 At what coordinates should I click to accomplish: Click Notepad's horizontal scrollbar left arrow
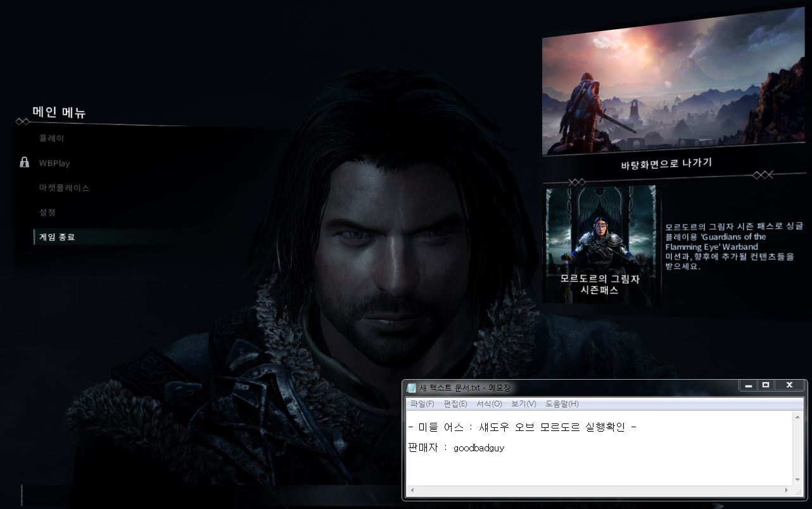tap(412, 490)
